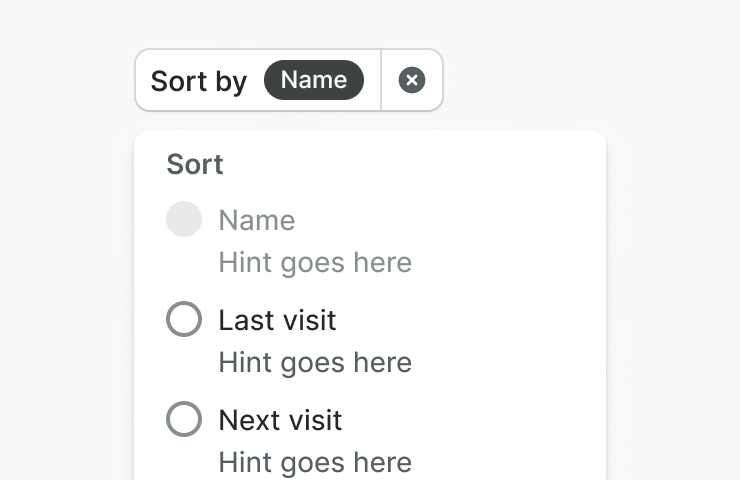Click the disabled "Name" option label

coord(257,220)
